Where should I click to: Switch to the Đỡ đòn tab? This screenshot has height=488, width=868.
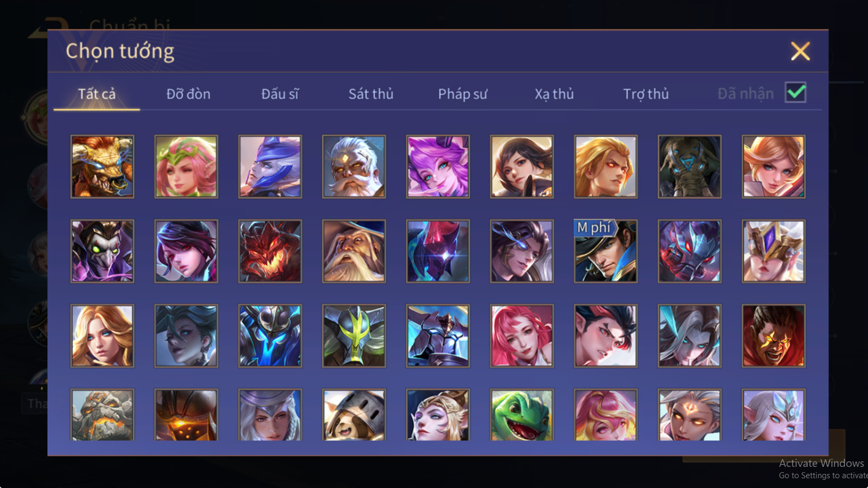tap(188, 94)
